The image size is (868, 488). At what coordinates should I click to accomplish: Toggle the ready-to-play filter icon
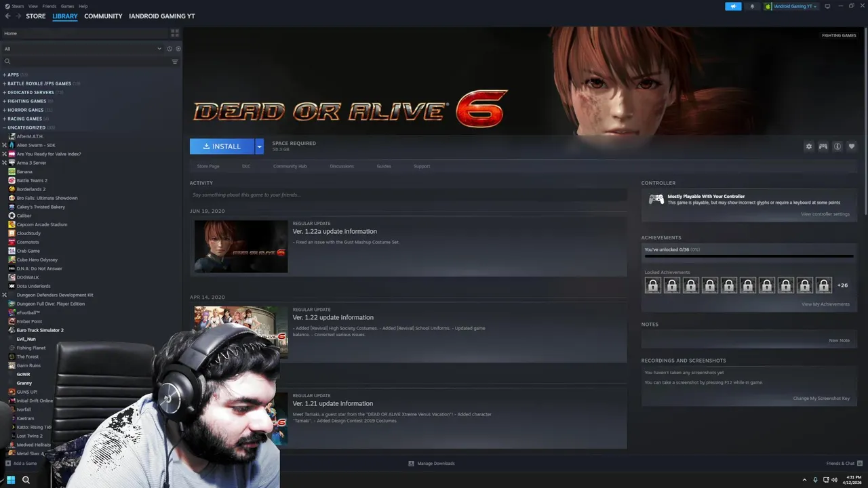click(x=178, y=49)
